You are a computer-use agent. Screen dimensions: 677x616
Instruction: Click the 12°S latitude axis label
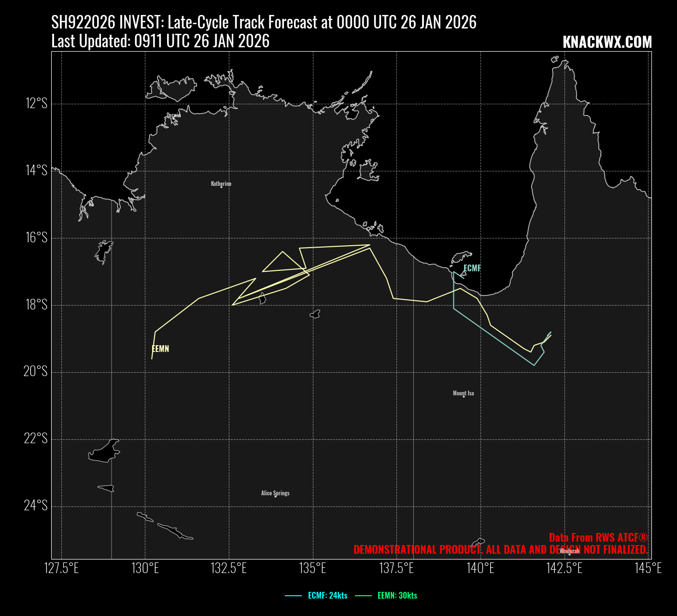coord(36,103)
